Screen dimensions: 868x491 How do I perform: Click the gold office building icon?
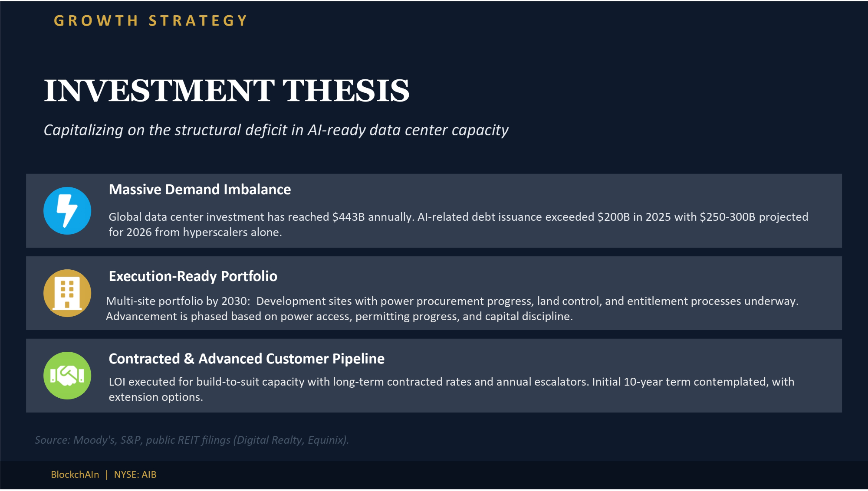[67, 293]
